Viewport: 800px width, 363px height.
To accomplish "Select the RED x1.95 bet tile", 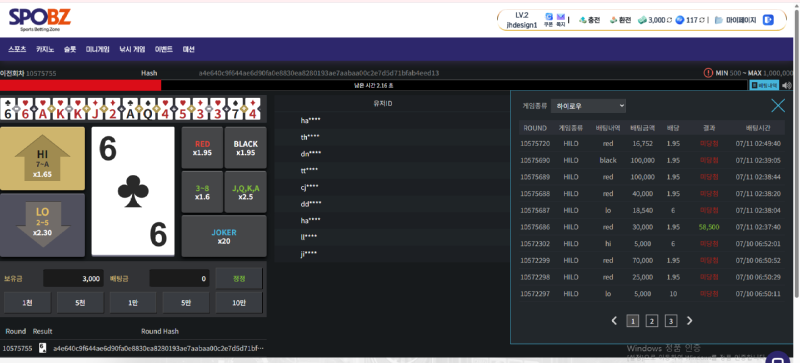I will click(203, 148).
